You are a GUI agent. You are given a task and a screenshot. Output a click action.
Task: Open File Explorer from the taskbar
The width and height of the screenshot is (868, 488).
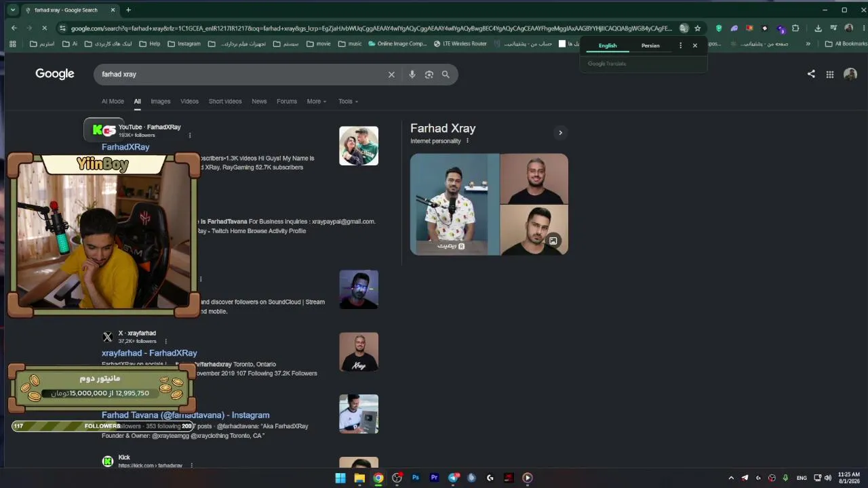point(359,478)
